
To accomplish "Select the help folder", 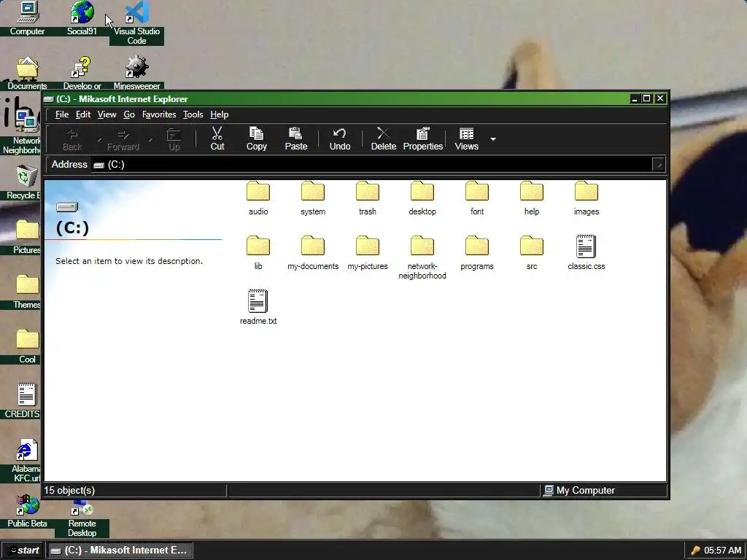I will click(532, 198).
